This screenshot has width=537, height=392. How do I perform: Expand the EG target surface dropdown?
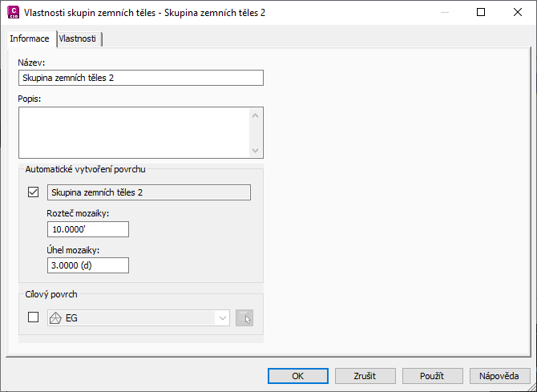pyautogui.click(x=222, y=318)
